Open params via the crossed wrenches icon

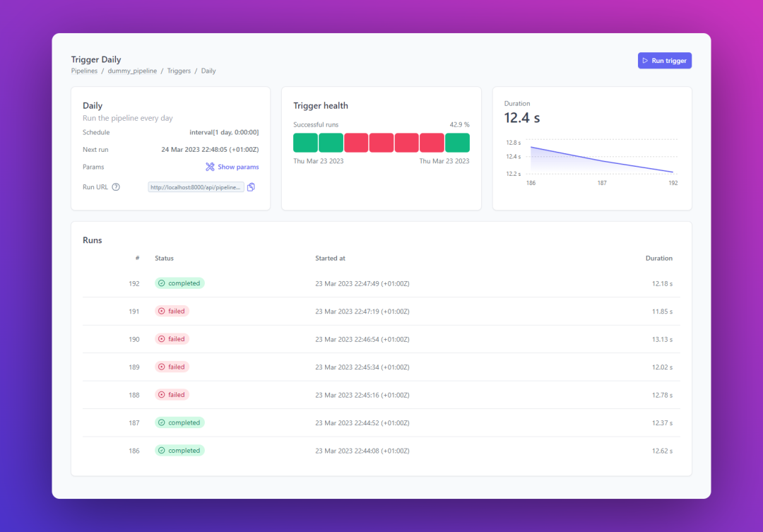211,167
